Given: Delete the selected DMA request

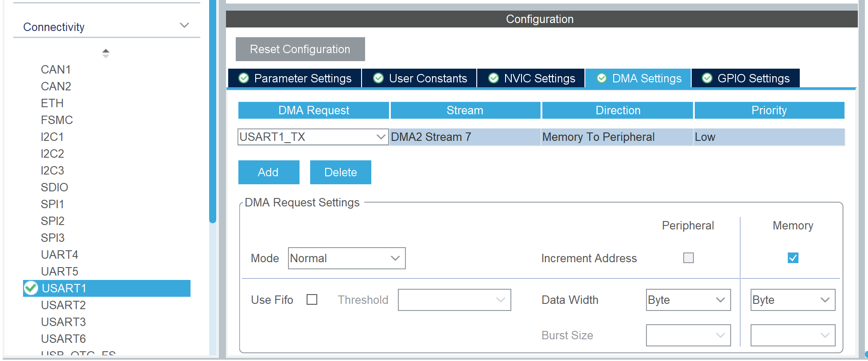Looking at the screenshot, I should 340,172.
